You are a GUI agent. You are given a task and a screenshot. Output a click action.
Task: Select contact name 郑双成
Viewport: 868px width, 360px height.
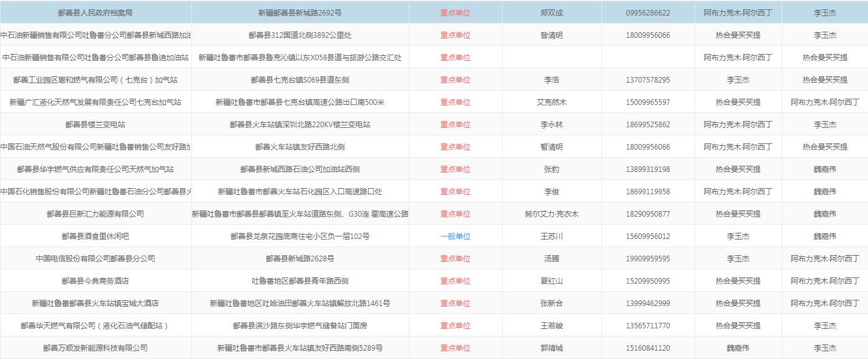point(551,13)
